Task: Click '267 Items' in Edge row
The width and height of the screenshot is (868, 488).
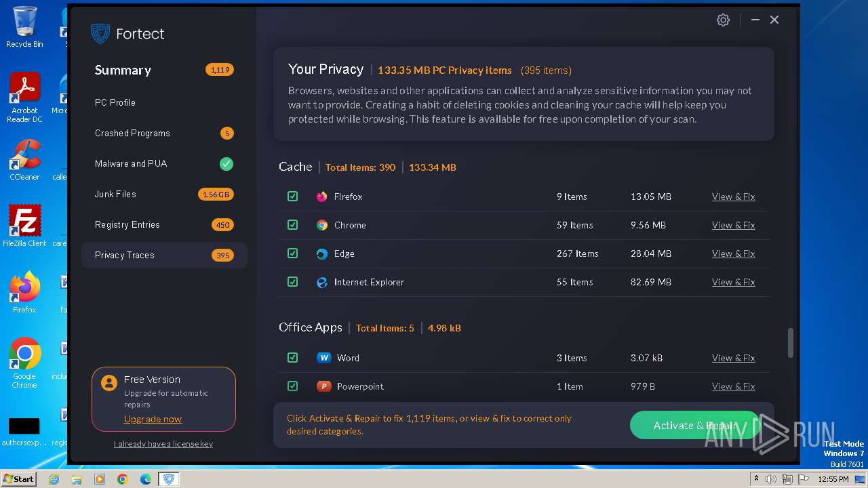Action: click(x=577, y=253)
